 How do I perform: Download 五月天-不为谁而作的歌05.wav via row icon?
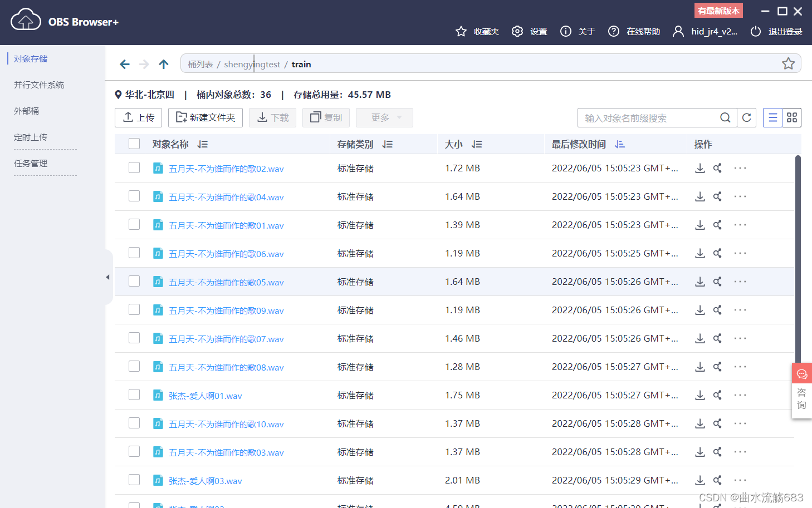(x=700, y=282)
